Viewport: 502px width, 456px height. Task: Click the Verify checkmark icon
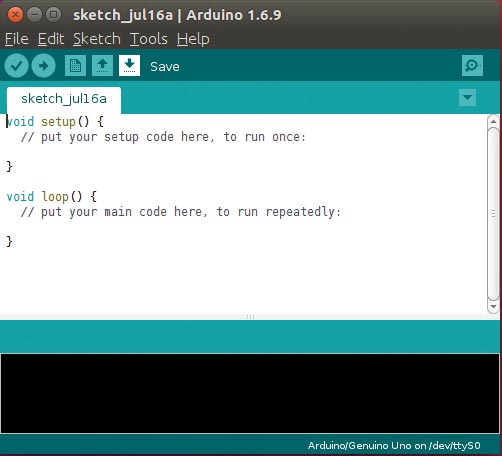[16, 66]
